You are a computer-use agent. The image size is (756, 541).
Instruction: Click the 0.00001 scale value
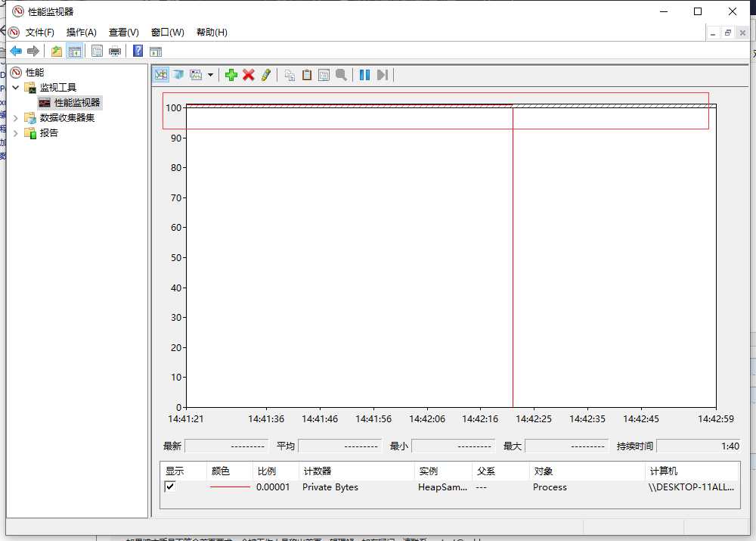273,487
